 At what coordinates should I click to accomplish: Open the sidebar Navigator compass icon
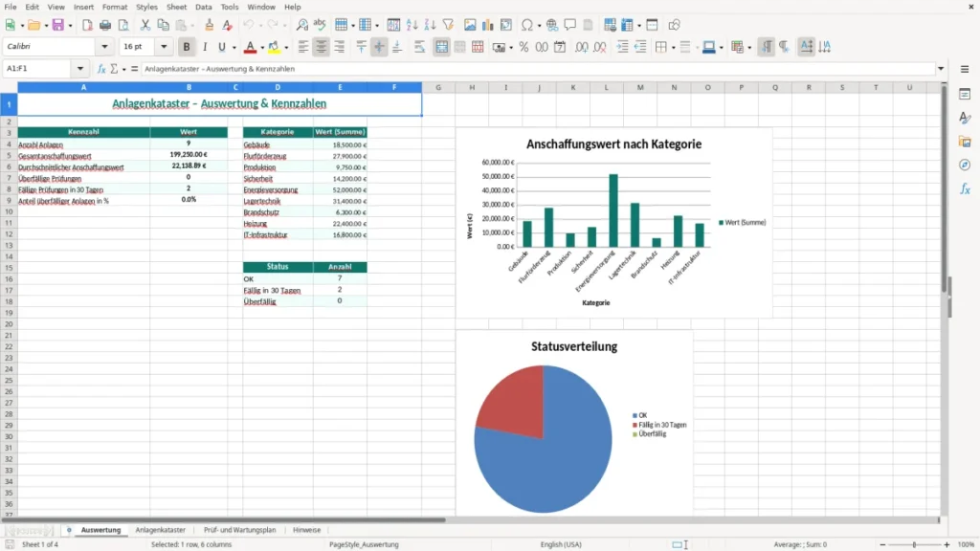965,165
